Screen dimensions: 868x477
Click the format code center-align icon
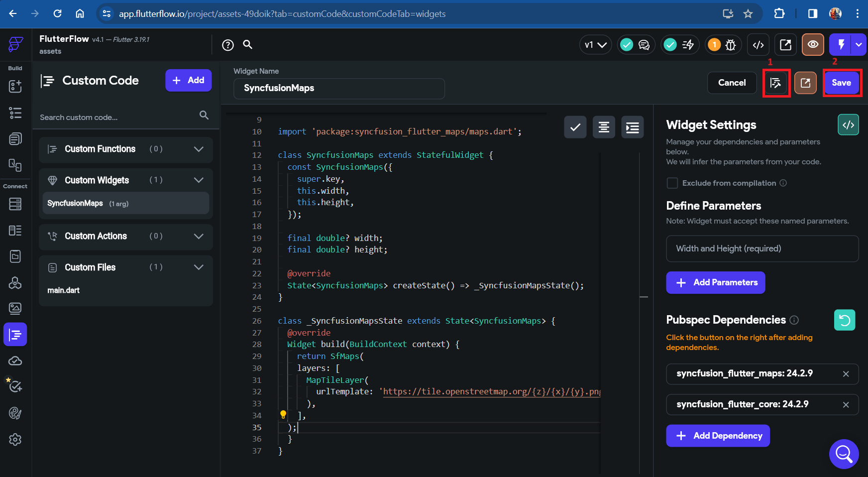click(604, 127)
